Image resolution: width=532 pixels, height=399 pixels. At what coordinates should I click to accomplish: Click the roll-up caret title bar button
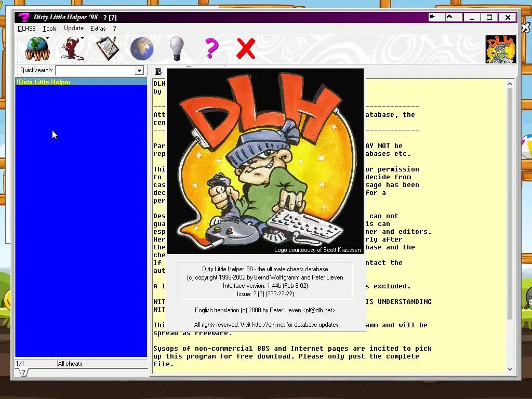(x=454, y=17)
